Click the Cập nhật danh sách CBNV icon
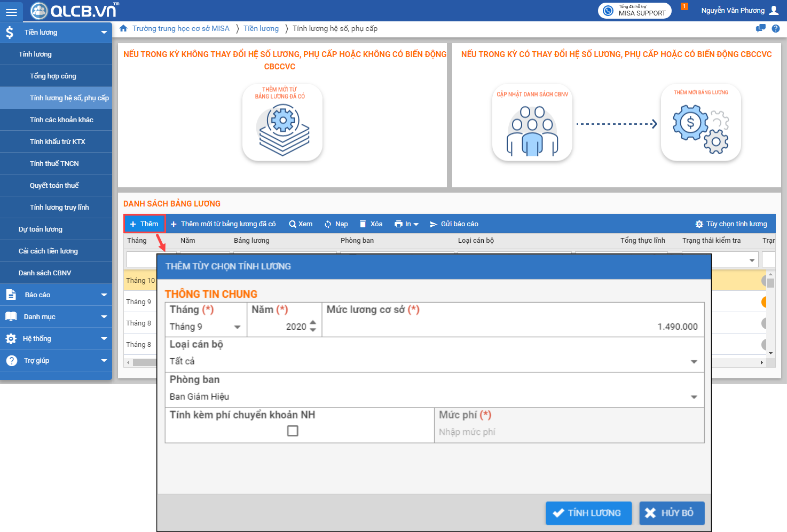The image size is (787, 532). pos(532,123)
